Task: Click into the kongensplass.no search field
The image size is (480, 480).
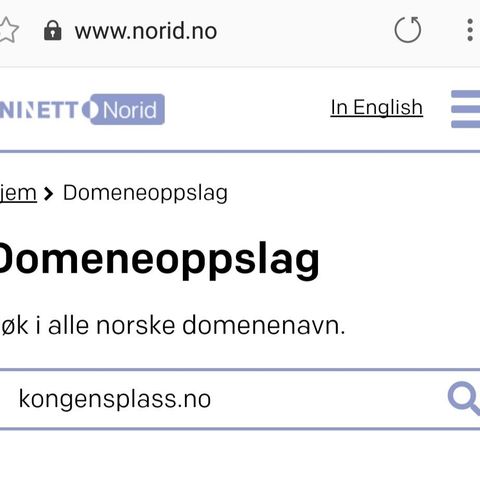Action: coord(223,399)
